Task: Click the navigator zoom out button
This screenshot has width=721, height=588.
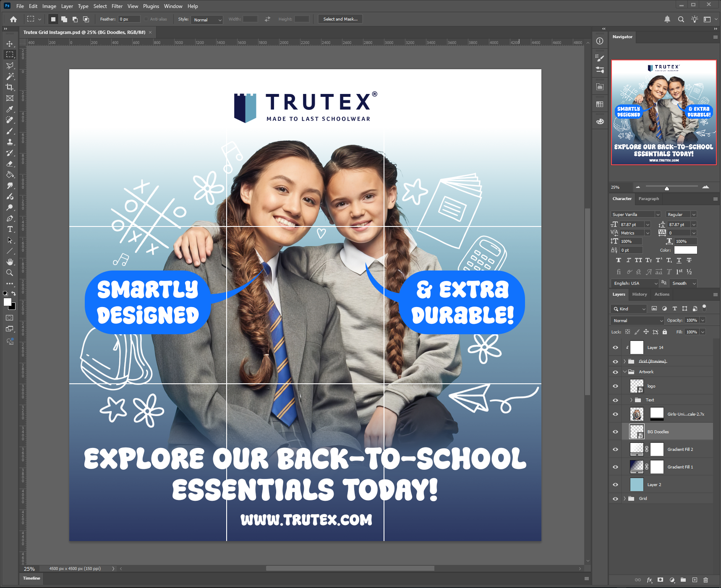Action: click(638, 187)
